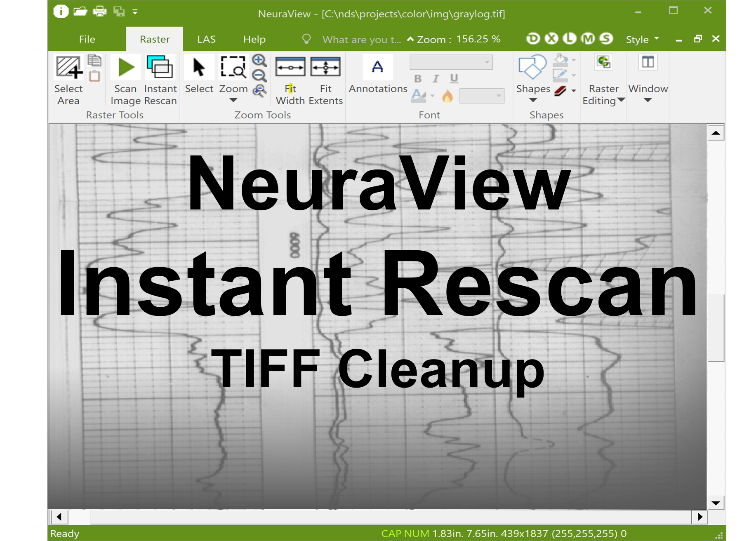Click the info icon in title bar
Screen dimensions: 756x541
(61, 12)
